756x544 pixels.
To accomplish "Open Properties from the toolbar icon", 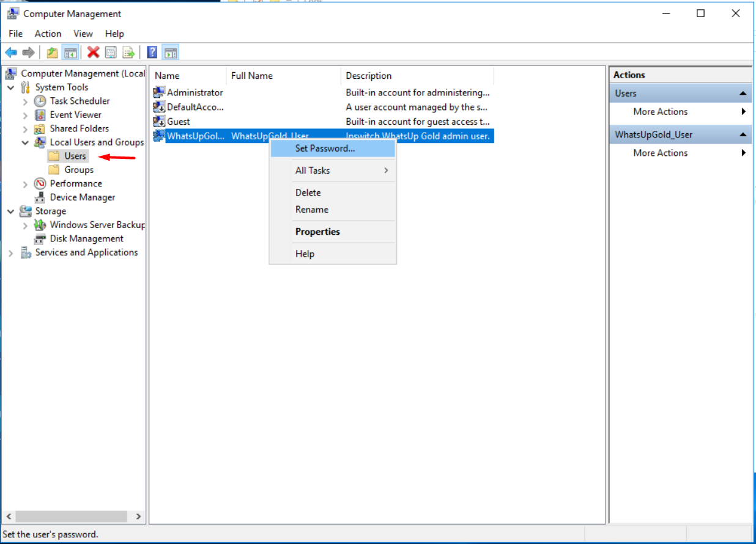I will [x=111, y=53].
